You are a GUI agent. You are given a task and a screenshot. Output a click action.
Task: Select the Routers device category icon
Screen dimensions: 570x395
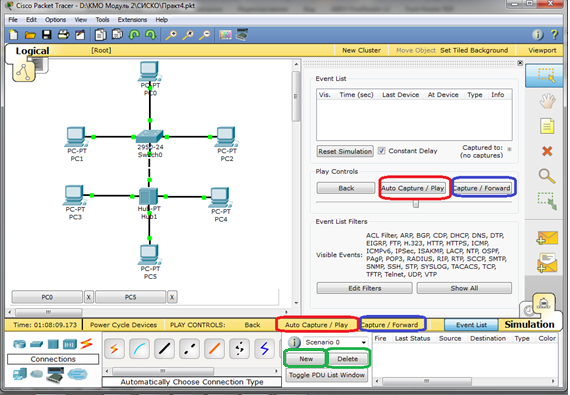point(19,344)
